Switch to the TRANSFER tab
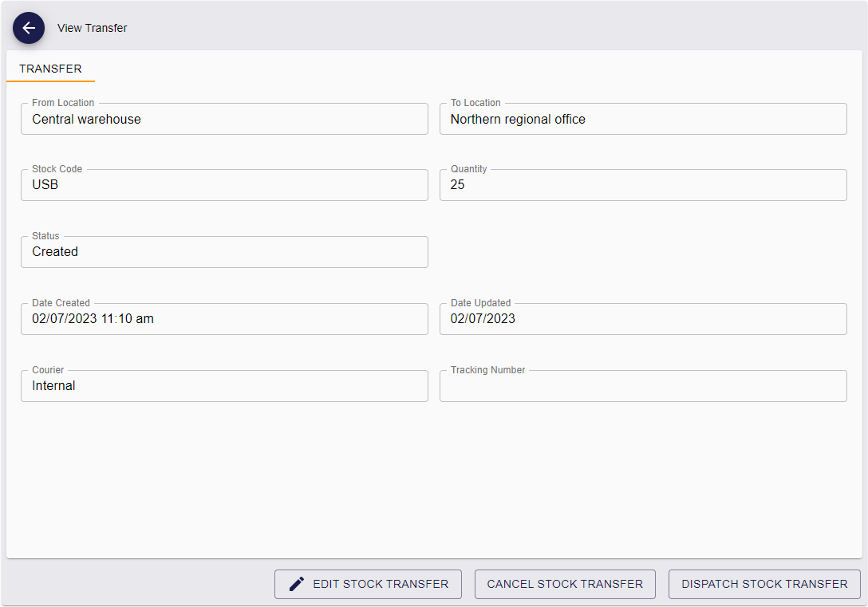The image size is (868, 607). click(50, 69)
